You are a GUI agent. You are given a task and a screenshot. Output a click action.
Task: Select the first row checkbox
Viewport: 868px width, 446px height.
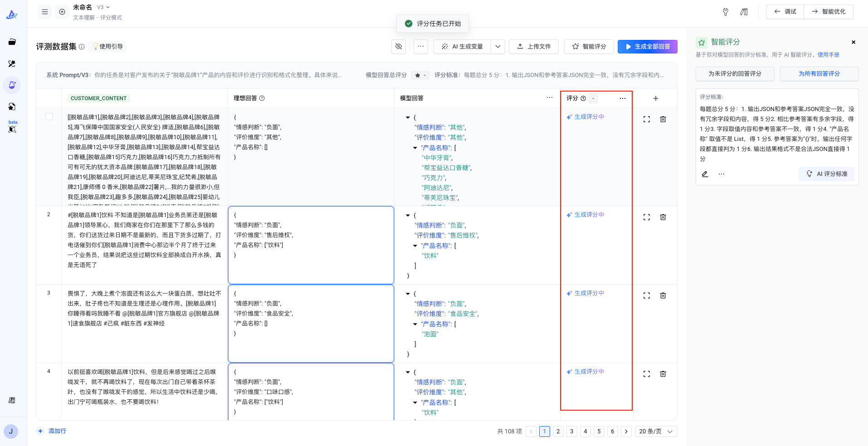point(49,116)
